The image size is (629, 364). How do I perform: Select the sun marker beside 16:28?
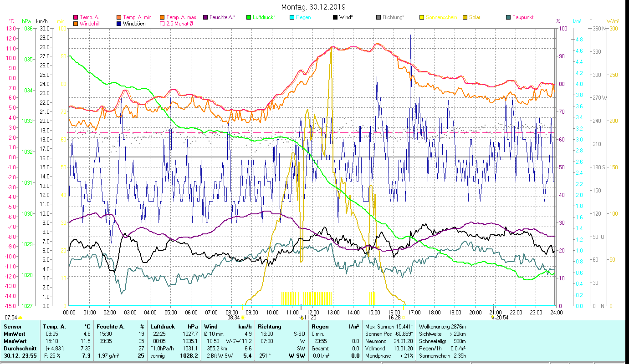tap(404, 318)
